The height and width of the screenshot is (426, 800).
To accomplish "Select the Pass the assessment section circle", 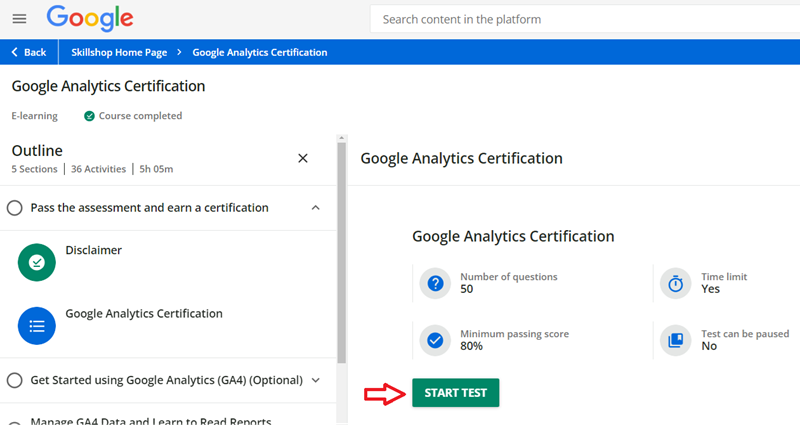I will coord(15,208).
